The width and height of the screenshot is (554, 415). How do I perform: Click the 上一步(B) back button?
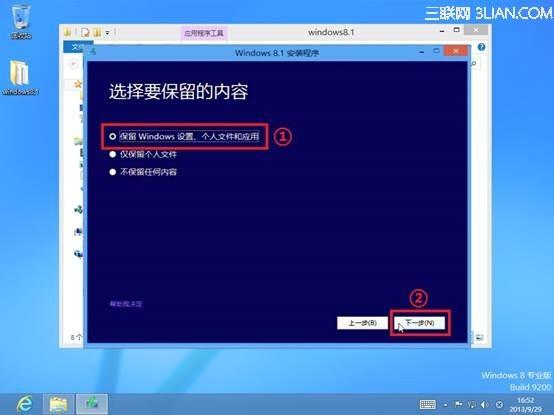pyautogui.click(x=362, y=322)
